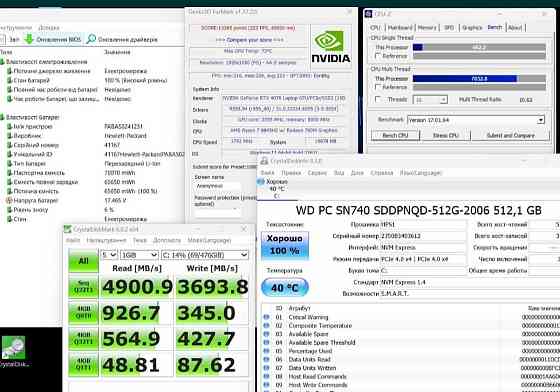Click the CrystalDiskMark title bar icon
The image size is (560, 392).
click(68, 229)
